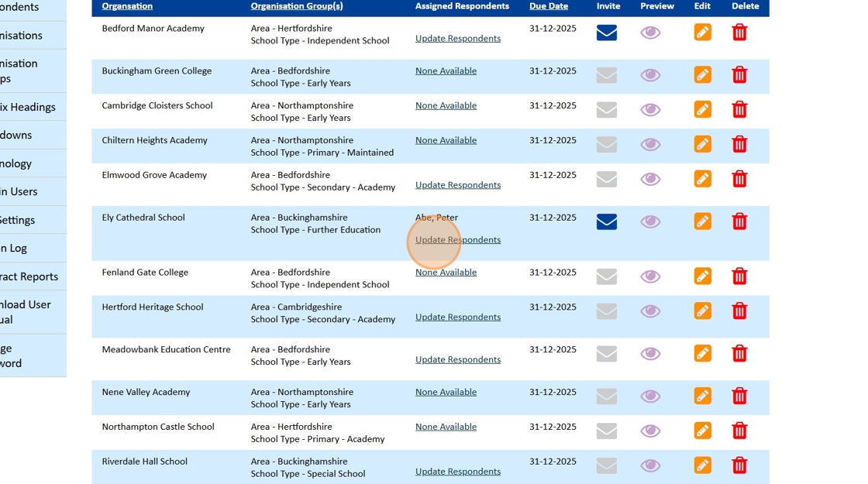Preview Riverdale Hall School with eye icon
This screenshot has width=868, height=484.
650,465
